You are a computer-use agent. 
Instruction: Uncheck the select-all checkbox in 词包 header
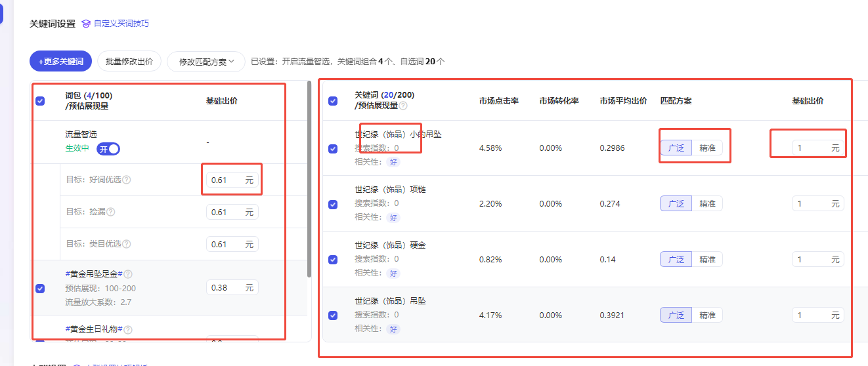point(40,101)
